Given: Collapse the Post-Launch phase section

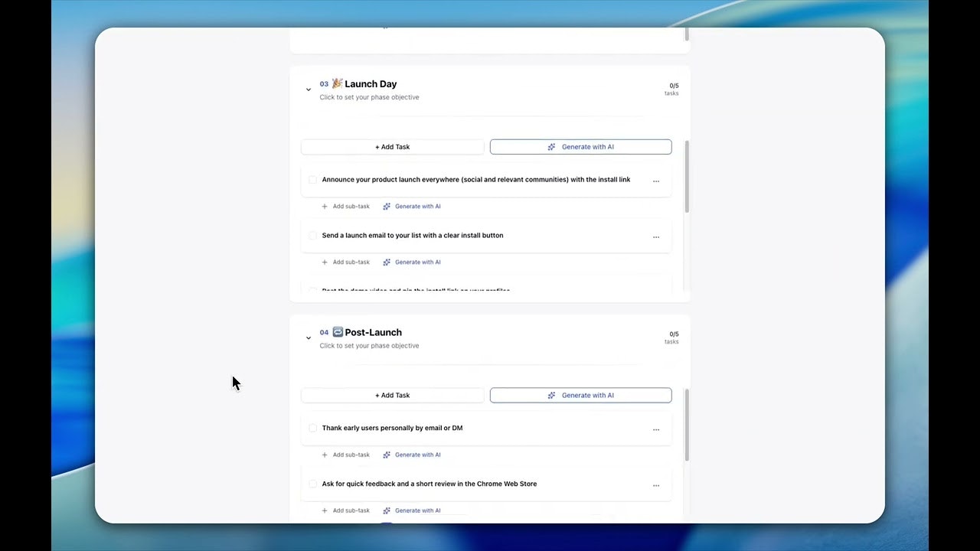Looking at the screenshot, I should pos(309,338).
